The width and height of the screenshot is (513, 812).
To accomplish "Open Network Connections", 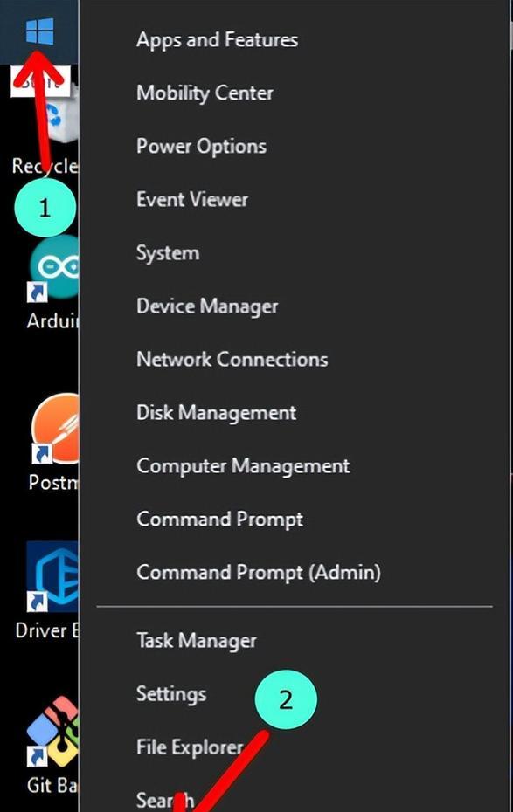I will click(x=232, y=360).
